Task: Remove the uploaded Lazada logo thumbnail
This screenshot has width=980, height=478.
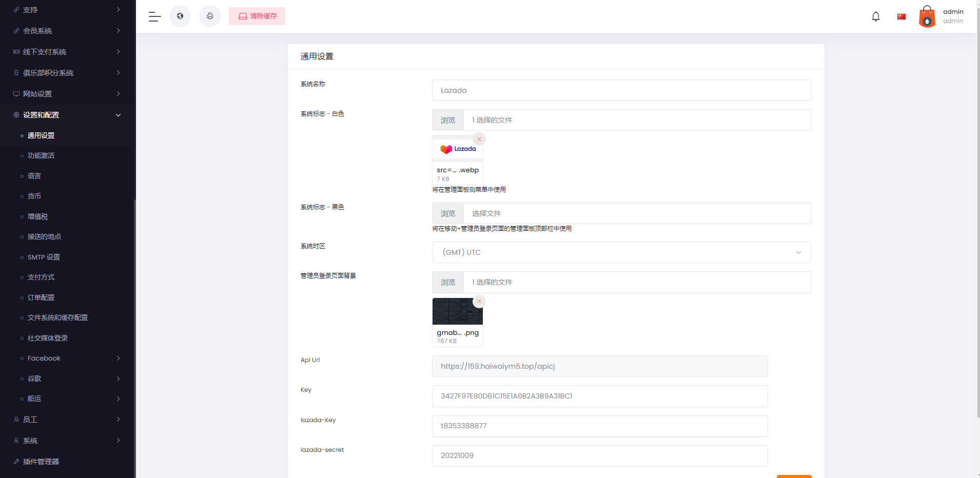Action: coord(479,138)
